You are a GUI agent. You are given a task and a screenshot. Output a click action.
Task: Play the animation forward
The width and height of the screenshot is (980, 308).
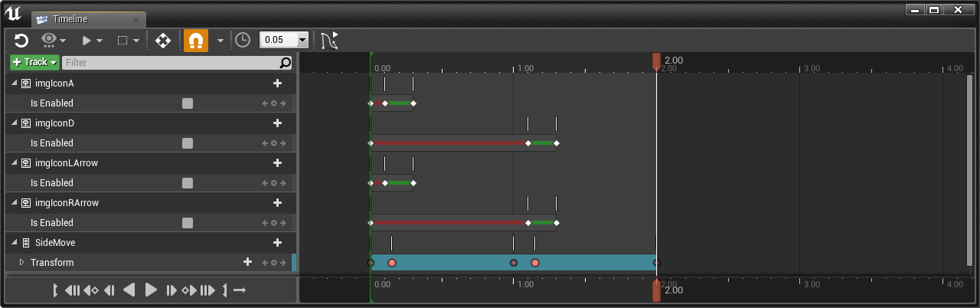(151, 290)
